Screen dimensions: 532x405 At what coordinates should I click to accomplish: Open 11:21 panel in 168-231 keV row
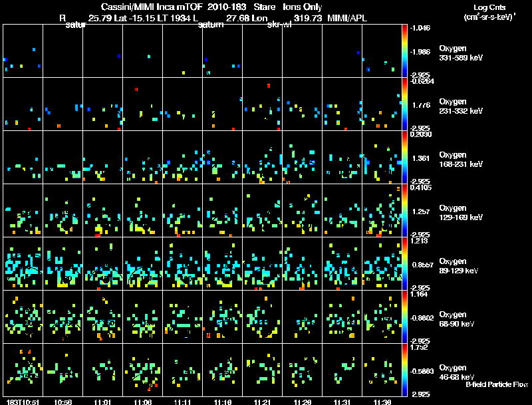pyautogui.click(x=262, y=158)
